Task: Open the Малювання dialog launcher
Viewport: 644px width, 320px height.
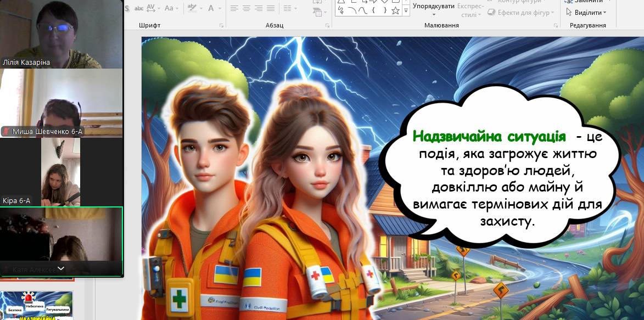Action: pyautogui.click(x=556, y=25)
